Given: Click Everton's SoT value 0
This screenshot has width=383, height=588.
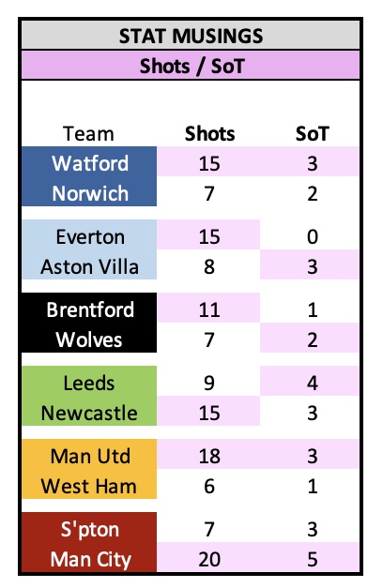Looking at the screenshot, I should 310,234.
